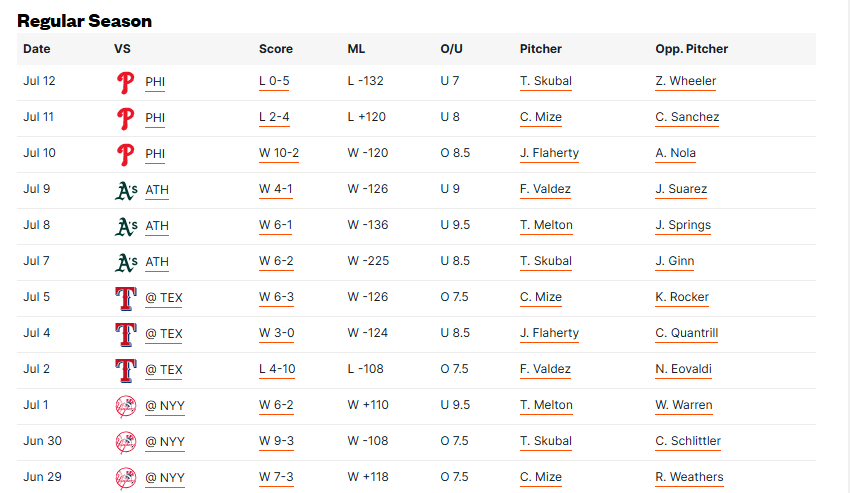Click the Yankees logo in Jul 1 row

point(126,407)
